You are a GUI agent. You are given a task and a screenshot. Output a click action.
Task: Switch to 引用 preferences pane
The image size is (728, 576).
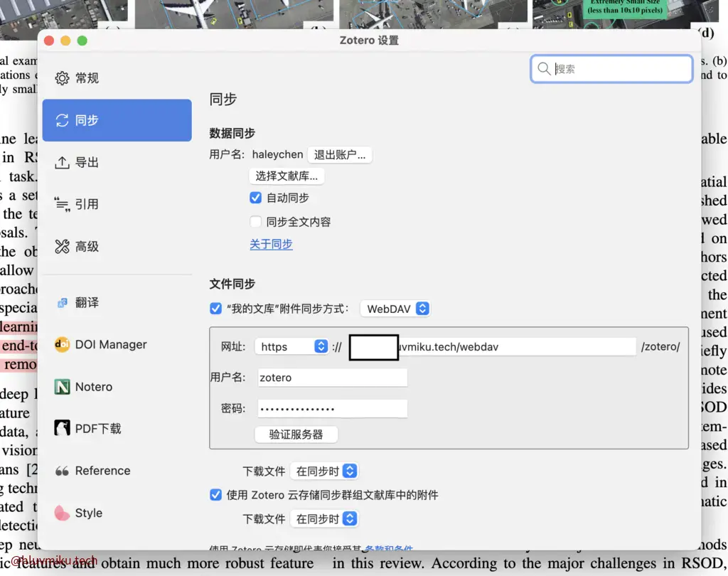pyautogui.click(x=117, y=204)
